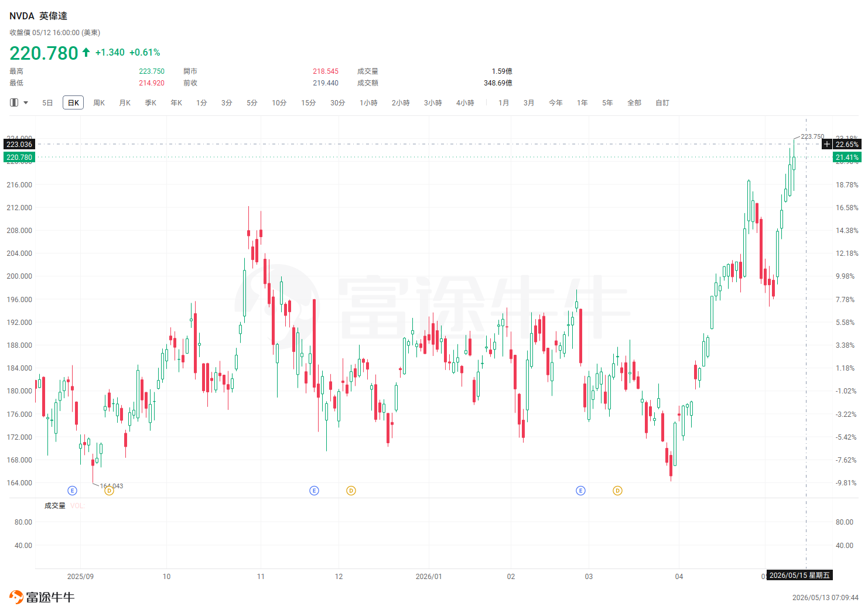Select the 3小時 interval

[x=433, y=103]
